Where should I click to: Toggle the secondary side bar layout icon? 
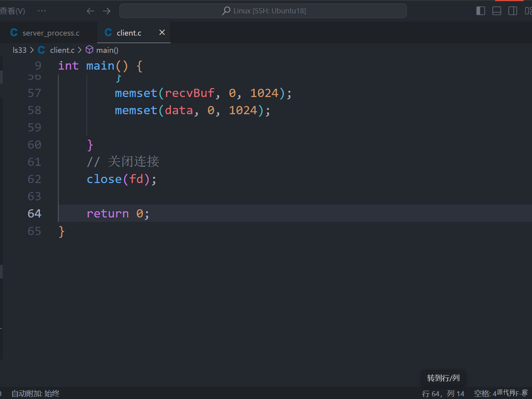(512, 11)
